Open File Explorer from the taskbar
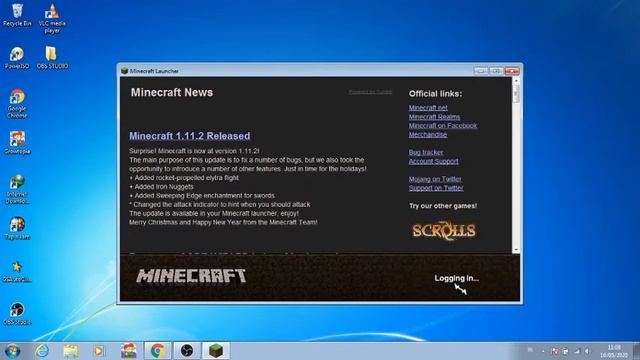Screen dimensions: 640x360 71,351
